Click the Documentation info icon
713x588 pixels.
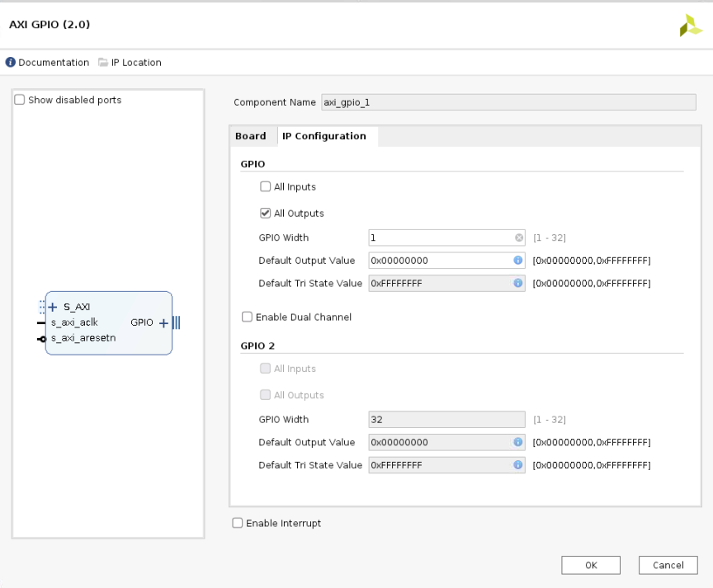pyautogui.click(x=11, y=63)
